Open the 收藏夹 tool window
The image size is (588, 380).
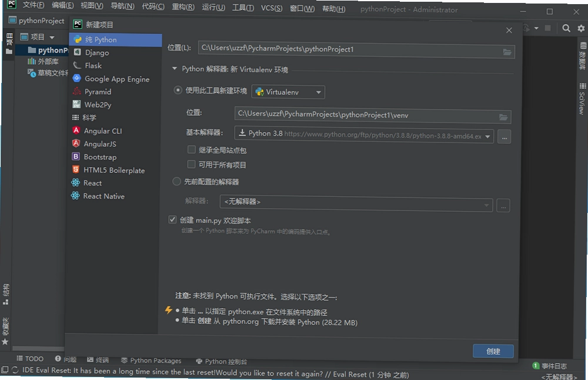pos(5,332)
